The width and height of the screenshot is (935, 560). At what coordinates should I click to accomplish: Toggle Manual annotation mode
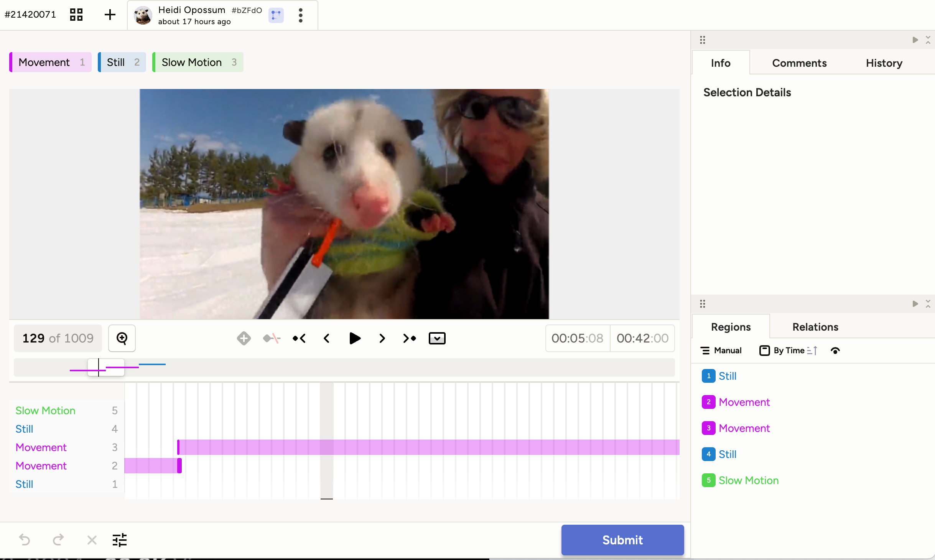click(x=723, y=350)
